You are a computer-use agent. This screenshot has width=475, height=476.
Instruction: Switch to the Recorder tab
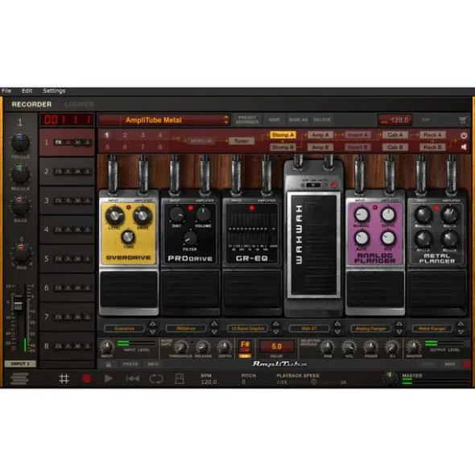point(31,105)
